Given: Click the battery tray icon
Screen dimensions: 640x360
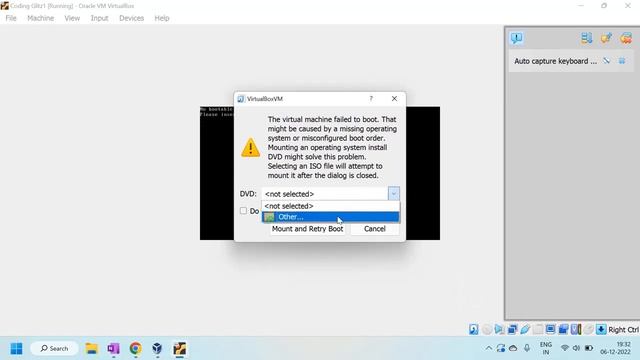Looking at the screenshot, I should (x=589, y=348).
